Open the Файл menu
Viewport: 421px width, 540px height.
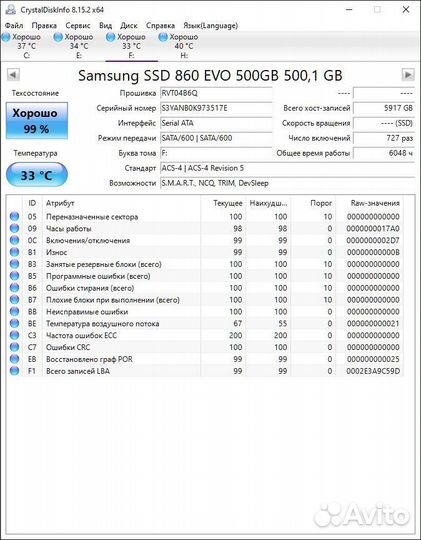click(14, 25)
